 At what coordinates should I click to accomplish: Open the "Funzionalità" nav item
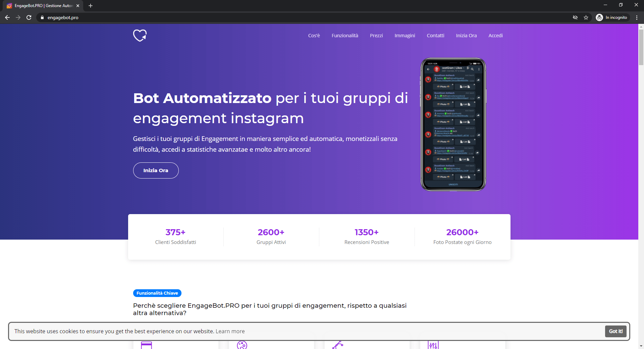[344, 36]
